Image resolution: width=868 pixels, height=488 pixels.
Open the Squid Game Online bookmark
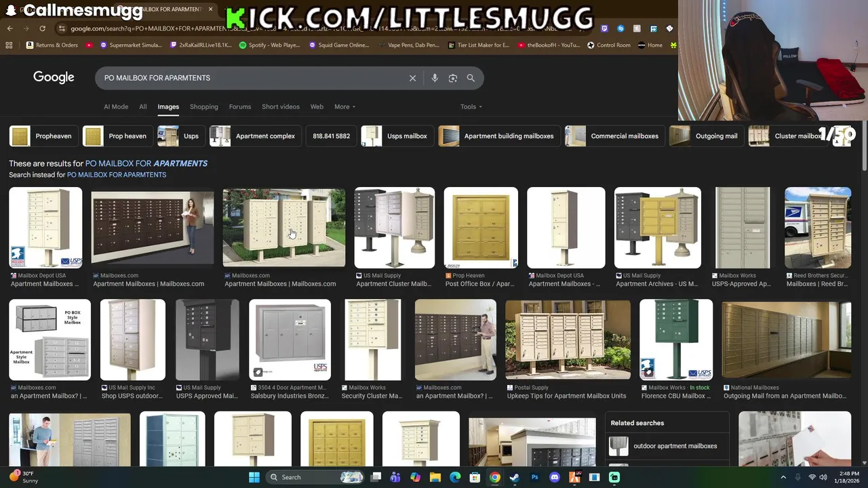339,45
